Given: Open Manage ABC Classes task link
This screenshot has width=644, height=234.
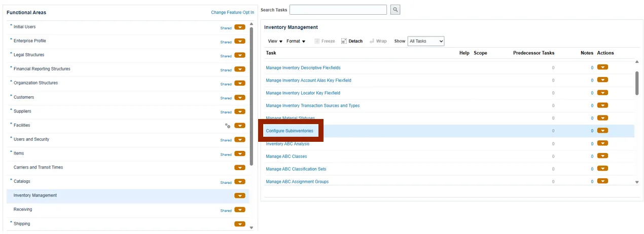Looking at the screenshot, I should coord(286,156).
